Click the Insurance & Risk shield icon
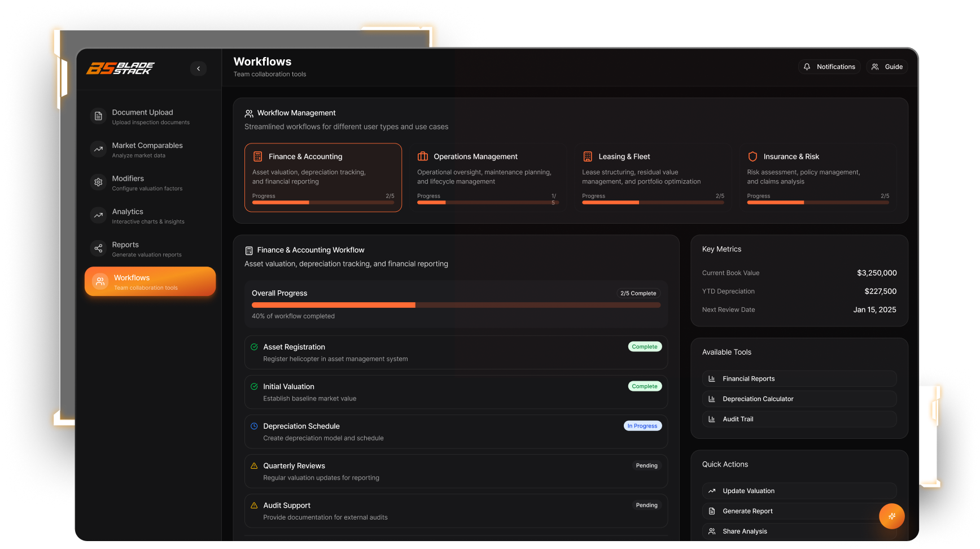This screenshot has height=549, width=980. point(753,156)
